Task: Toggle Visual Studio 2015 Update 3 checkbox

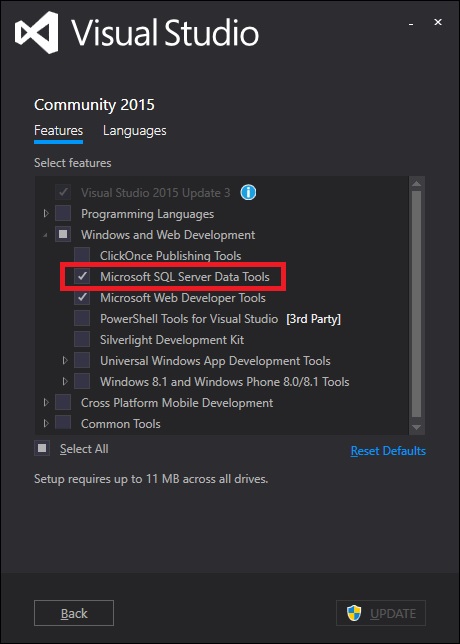Action: click(x=63, y=192)
